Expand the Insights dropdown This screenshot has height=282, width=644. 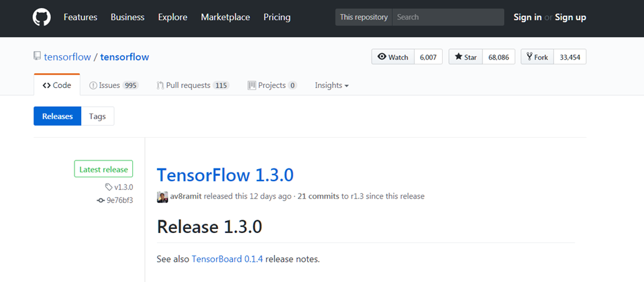click(332, 85)
